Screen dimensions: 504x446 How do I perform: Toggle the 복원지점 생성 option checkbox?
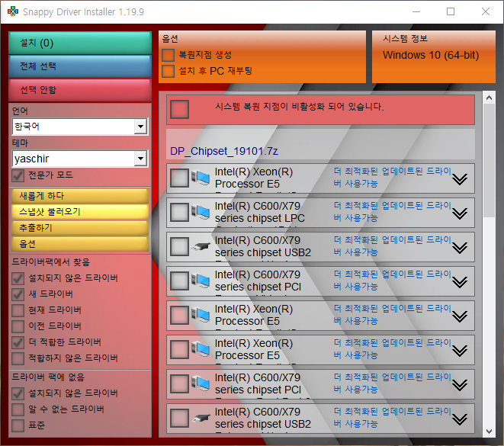pos(168,55)
